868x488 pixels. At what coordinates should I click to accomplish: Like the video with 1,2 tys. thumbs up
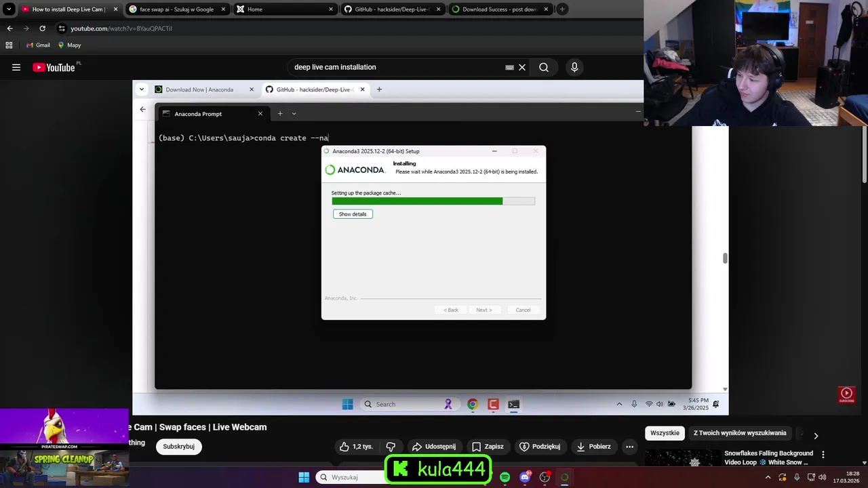tap(357, 447)
